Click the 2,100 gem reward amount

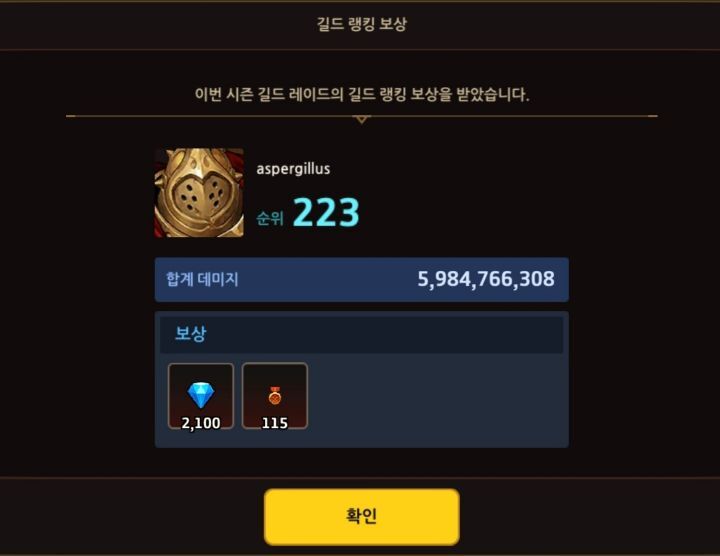coord(201,423)
